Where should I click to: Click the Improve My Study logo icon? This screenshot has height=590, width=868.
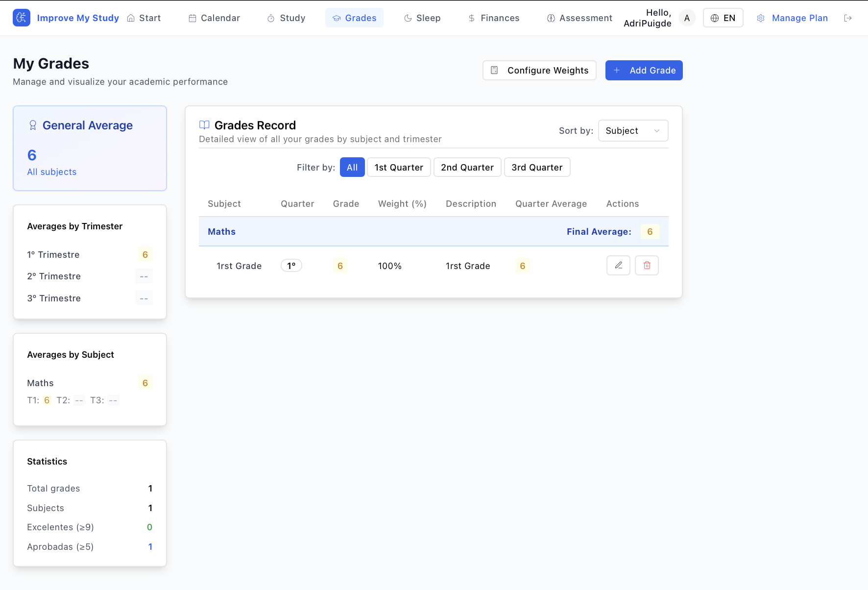[x=22, y=18]
